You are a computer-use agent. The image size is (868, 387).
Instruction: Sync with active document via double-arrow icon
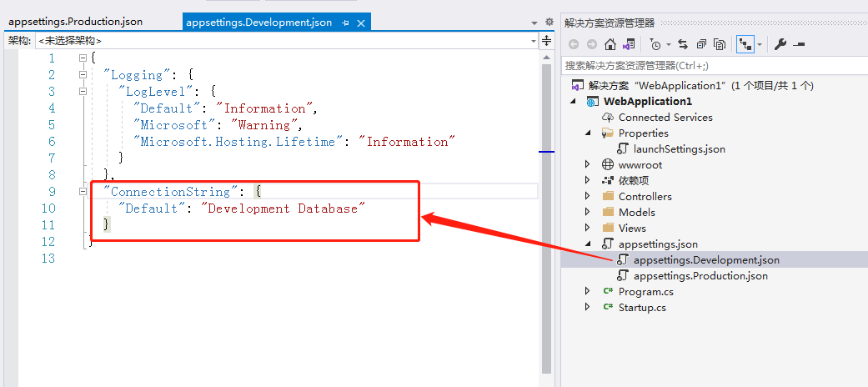click(x=683, y=45)
